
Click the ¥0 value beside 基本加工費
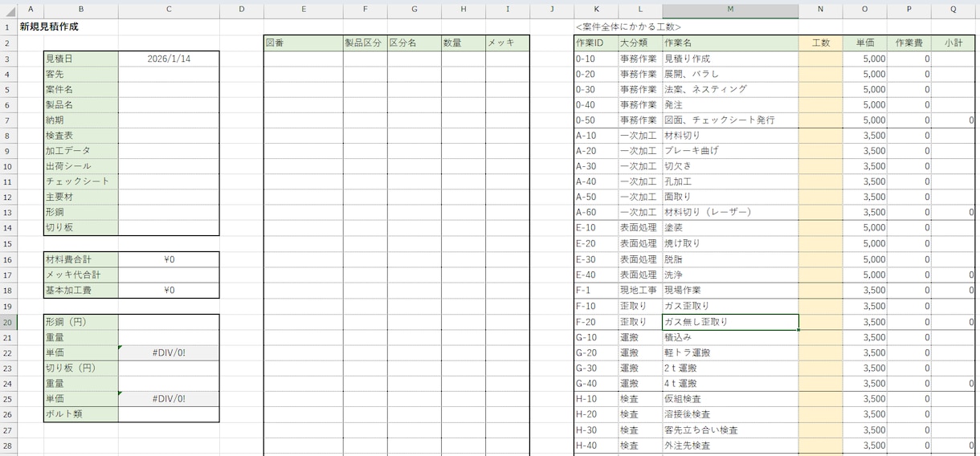point(169,290)
